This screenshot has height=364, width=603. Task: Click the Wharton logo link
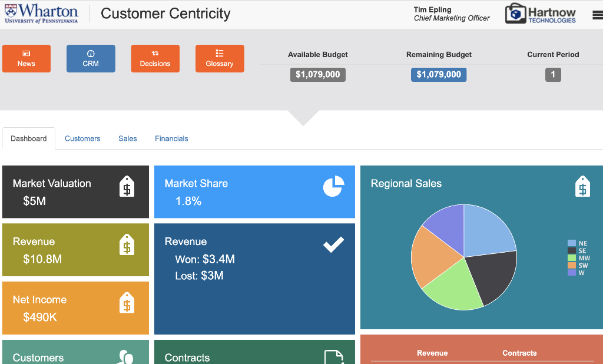[x=41, y=14]
